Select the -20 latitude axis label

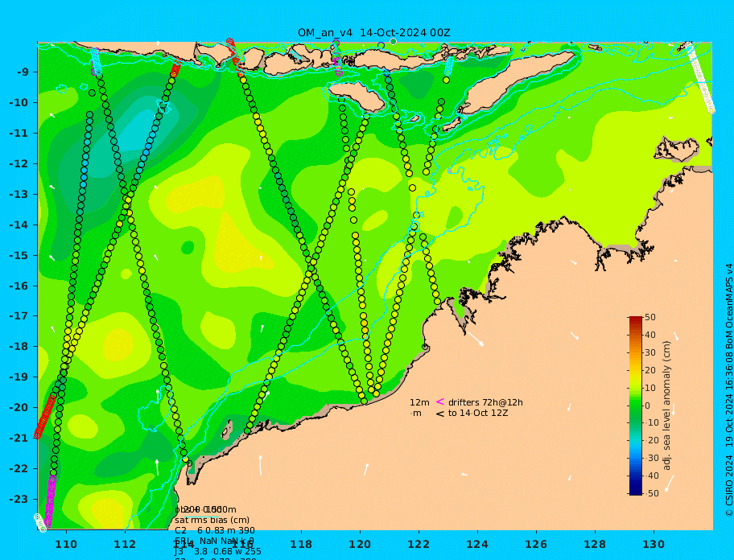coord(19,407)
